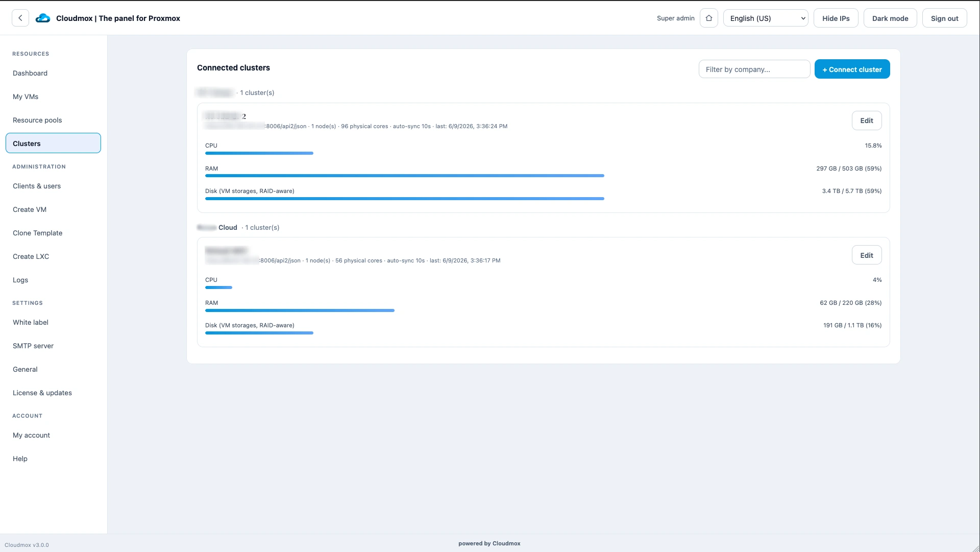Viewport: 980px width, 552px height.
Task: Click the 62 GB RAM usage bar
Action: [x=300, y=310]
